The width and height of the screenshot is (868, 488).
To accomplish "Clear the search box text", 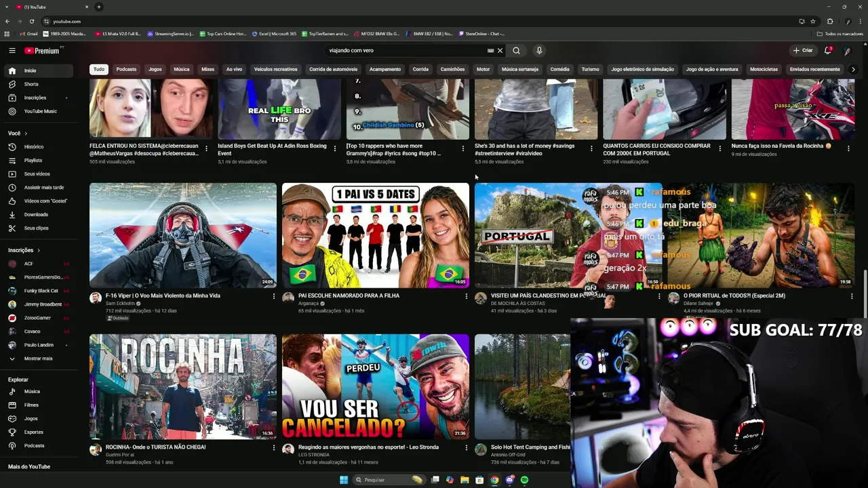I will coord(500,50).
